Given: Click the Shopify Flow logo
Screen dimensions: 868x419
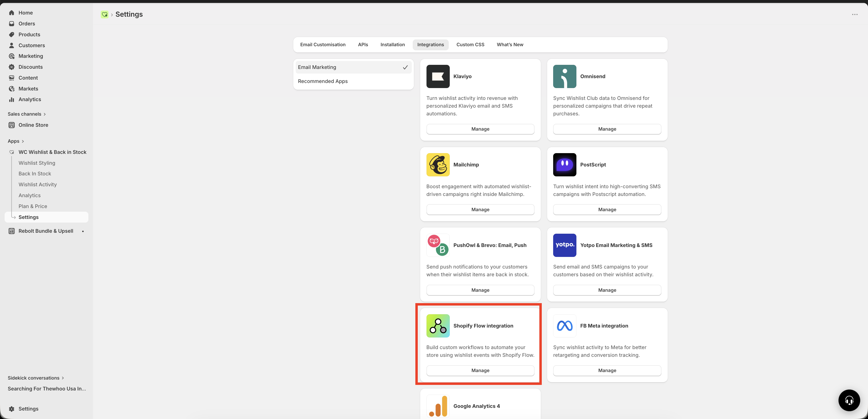Looking at the screenshot, I should [x=438, y=326].
